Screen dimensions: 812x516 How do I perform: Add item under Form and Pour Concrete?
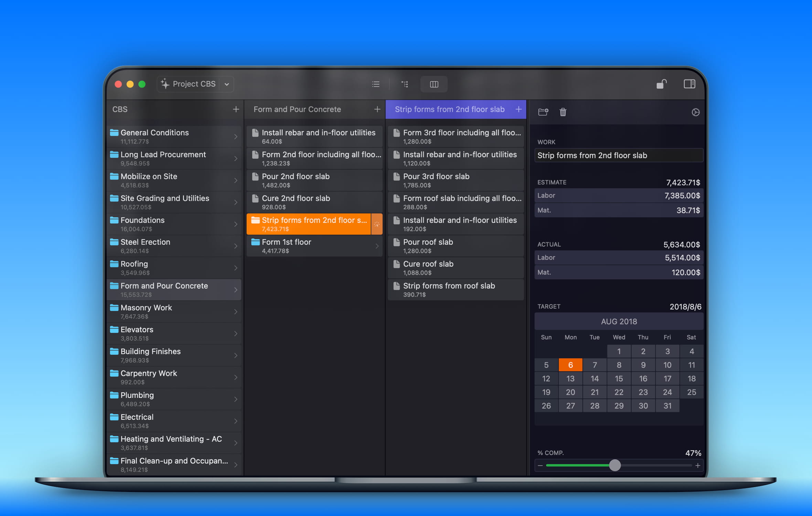coord(377,109)
